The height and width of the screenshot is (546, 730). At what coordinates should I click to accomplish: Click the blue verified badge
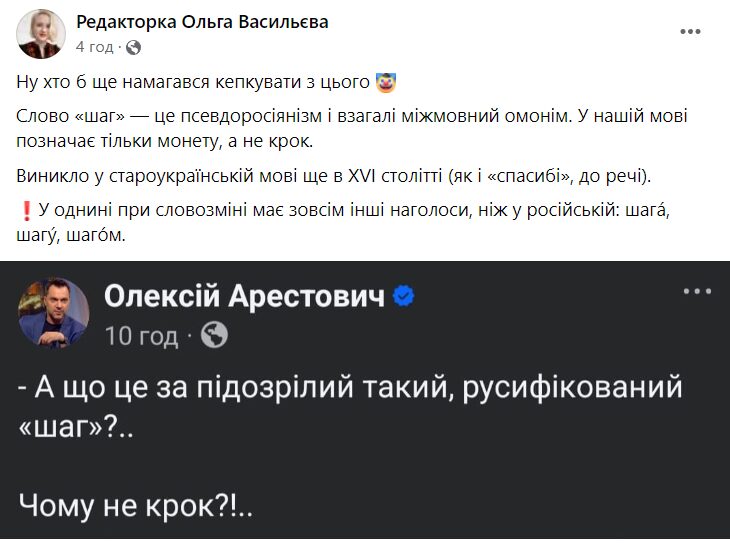click(403, 298)
